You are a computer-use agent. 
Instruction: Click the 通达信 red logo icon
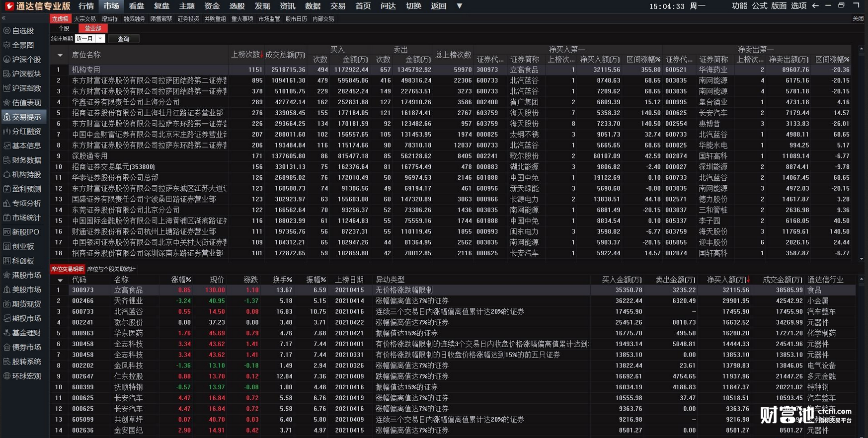coord(9,6)
